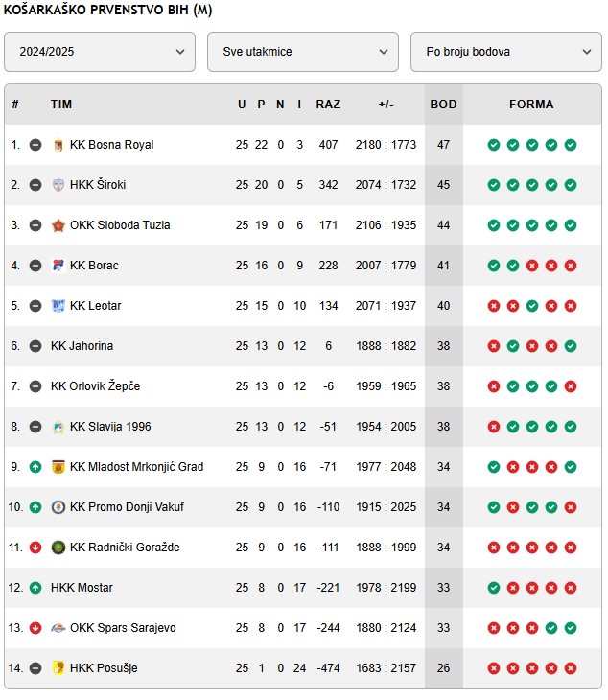Viewport: 608px width, 700px height.
Task: Click red down-arrow next to KK Radnički Goražde
Action: (x=35, y=548)
